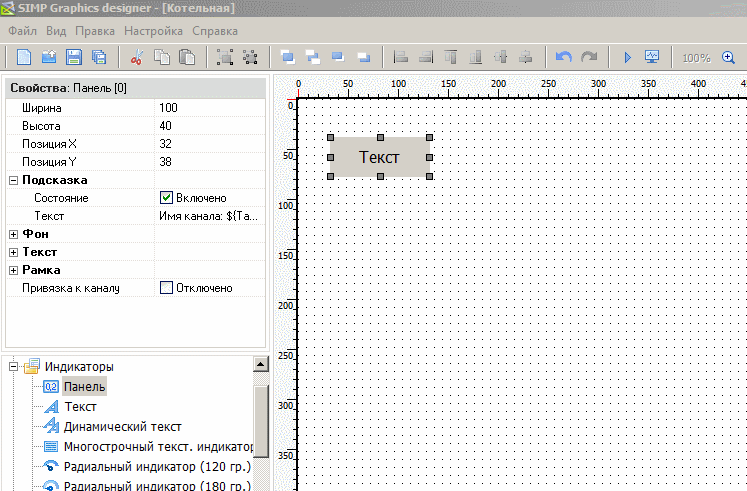Viewport: 747px width, 491px height.
Task: Click the Индикаторы folder label
Action: [79, 367]
